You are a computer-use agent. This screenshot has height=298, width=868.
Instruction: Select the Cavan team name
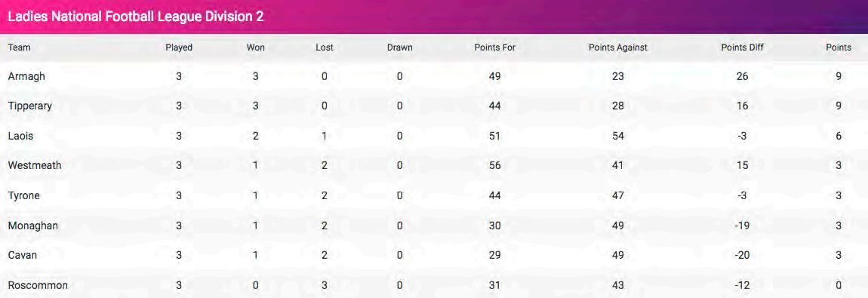point(23,256)
